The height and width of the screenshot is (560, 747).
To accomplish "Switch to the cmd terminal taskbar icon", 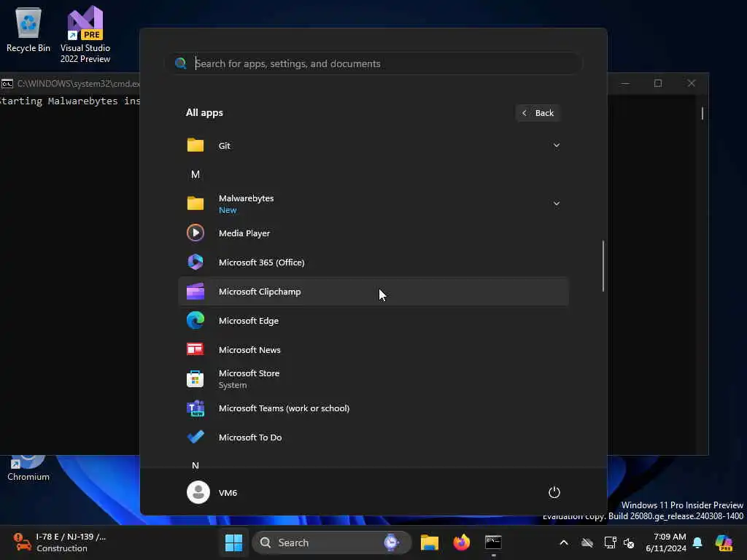I will pyautogui.click(x=493, y=542).
